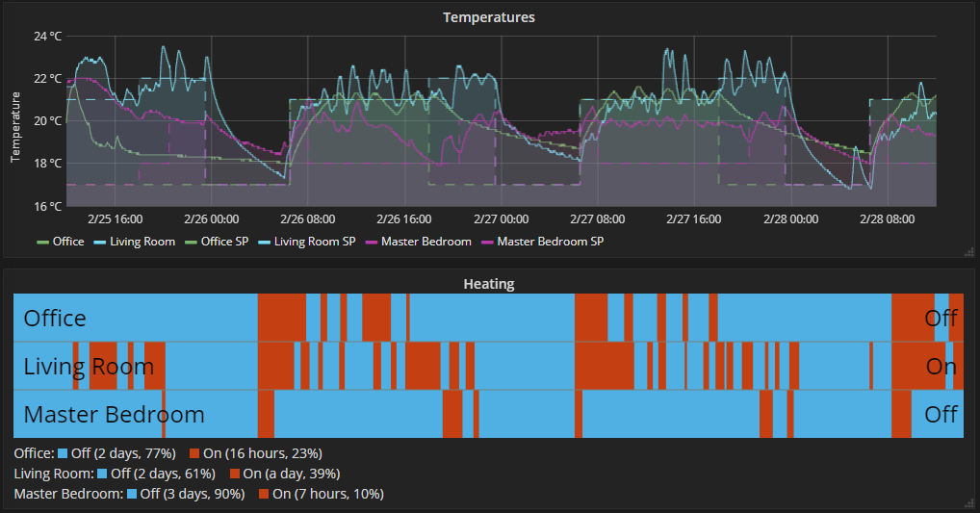This screenshot has width=980, height=513.
Task: Click 'Off (2 days, 77%)' in Office legend
Action: (123, 453)
